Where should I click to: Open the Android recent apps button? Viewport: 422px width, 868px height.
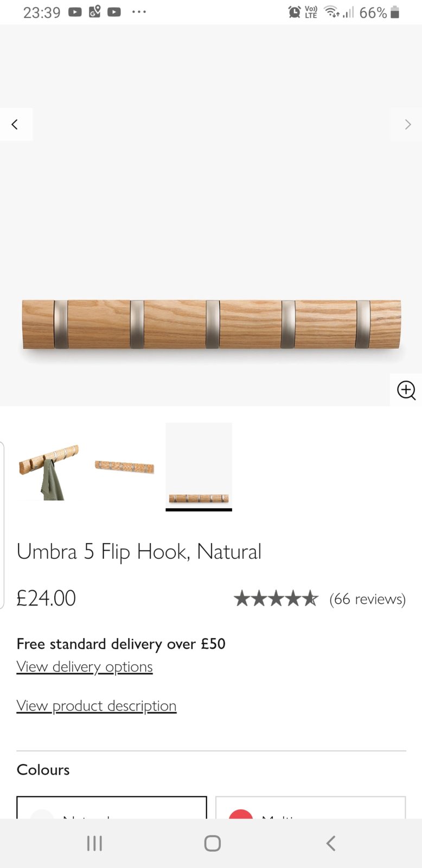click(x=94, y=843)
